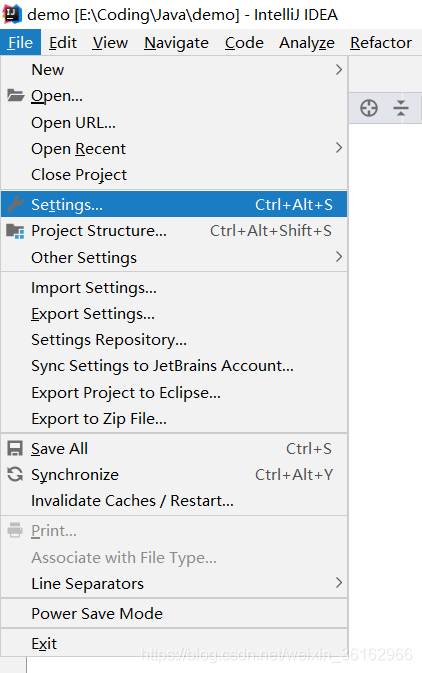Click the Open folder icon
The width and height of the screenshot is (422, 673).
(x=15, y=95)
